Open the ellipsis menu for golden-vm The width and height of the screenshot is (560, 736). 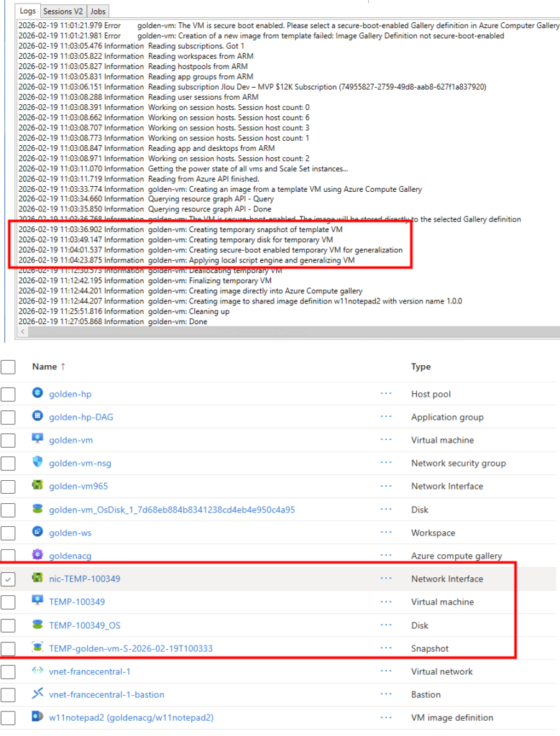coord(386,440)
